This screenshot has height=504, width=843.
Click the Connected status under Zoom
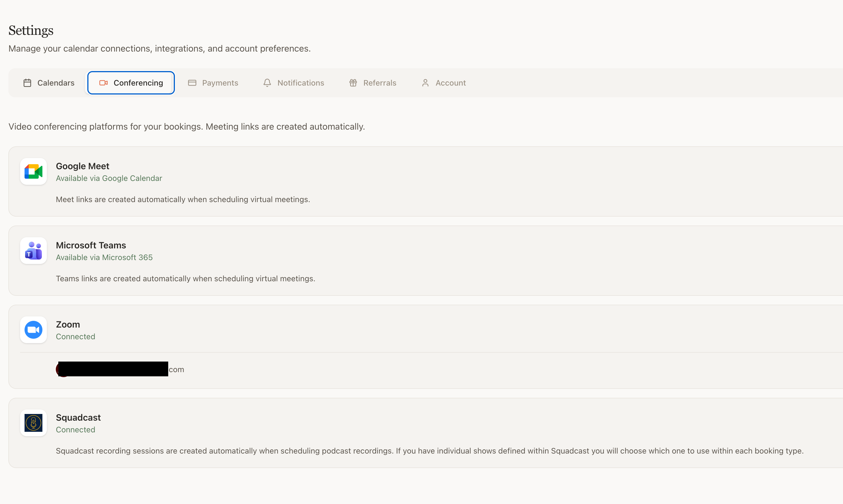75,336
